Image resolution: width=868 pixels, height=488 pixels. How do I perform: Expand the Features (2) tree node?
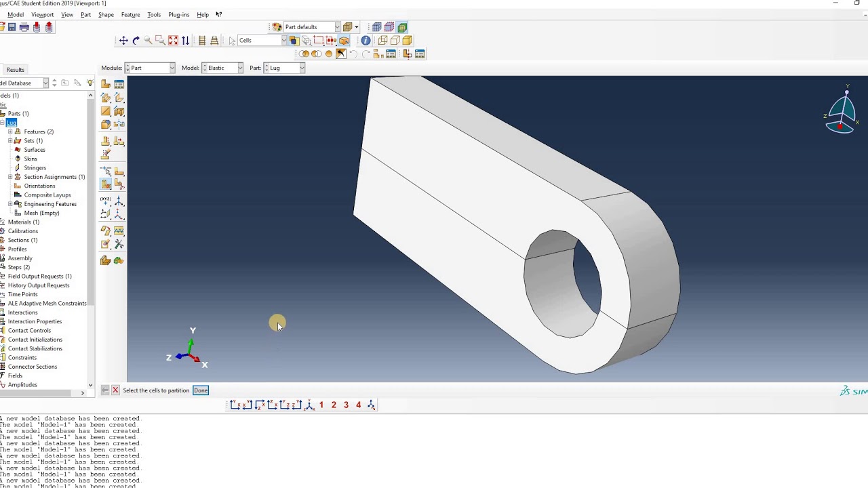click(x=10, y=131)
